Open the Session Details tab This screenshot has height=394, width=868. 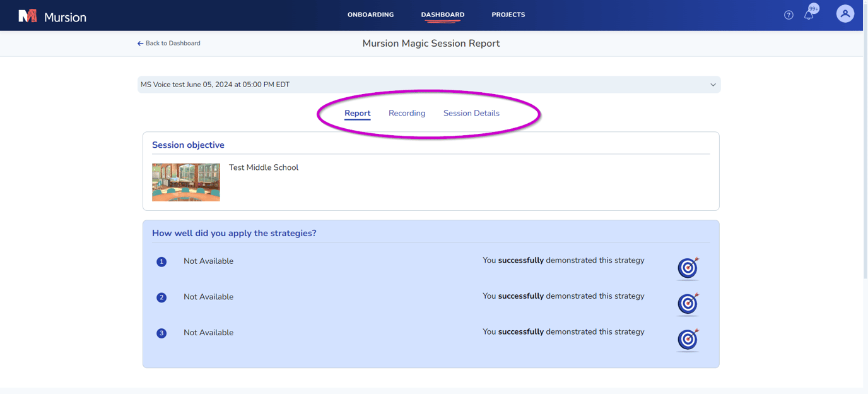coord(471,113)
